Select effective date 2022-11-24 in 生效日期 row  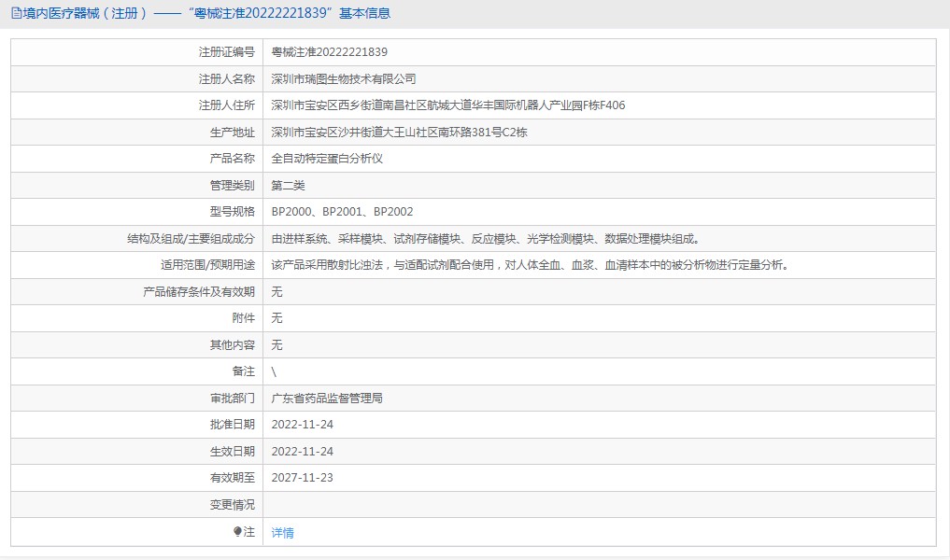pos(303,452)
